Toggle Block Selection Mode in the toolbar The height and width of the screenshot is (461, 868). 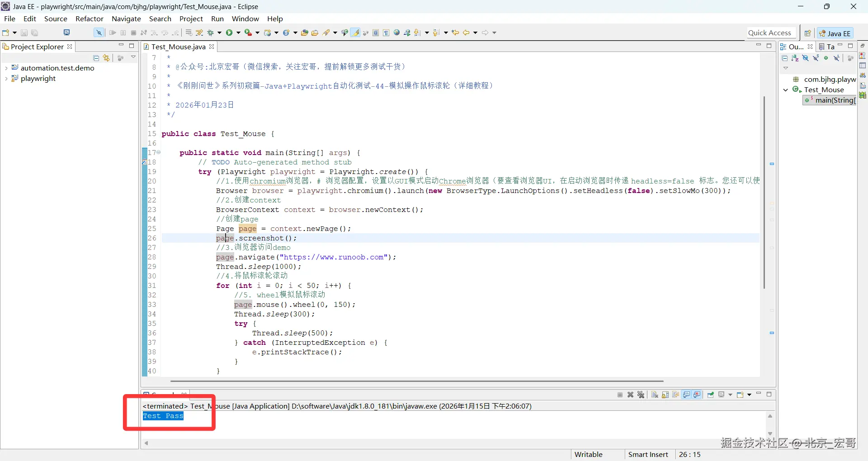click(376, 33)
